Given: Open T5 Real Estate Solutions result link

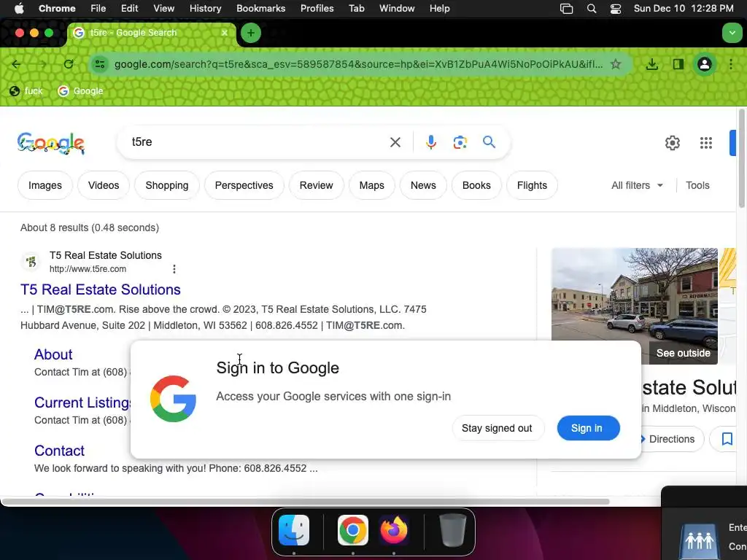Looking at the screenshot, I should tap(101, 289).
